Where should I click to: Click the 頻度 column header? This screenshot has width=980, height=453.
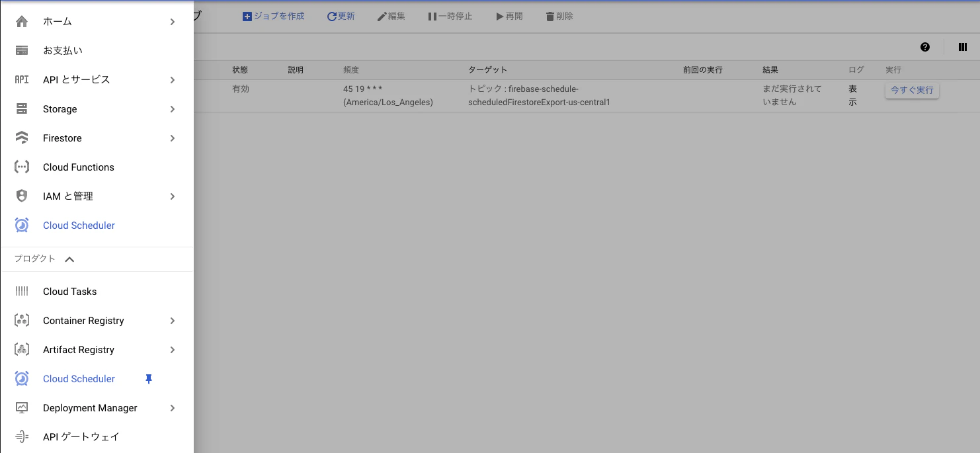351,70
